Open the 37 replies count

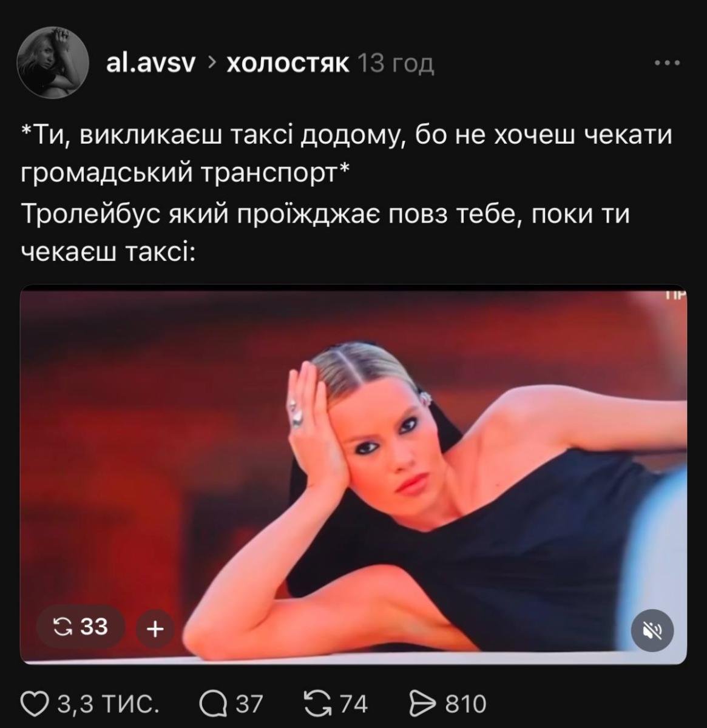249,704
